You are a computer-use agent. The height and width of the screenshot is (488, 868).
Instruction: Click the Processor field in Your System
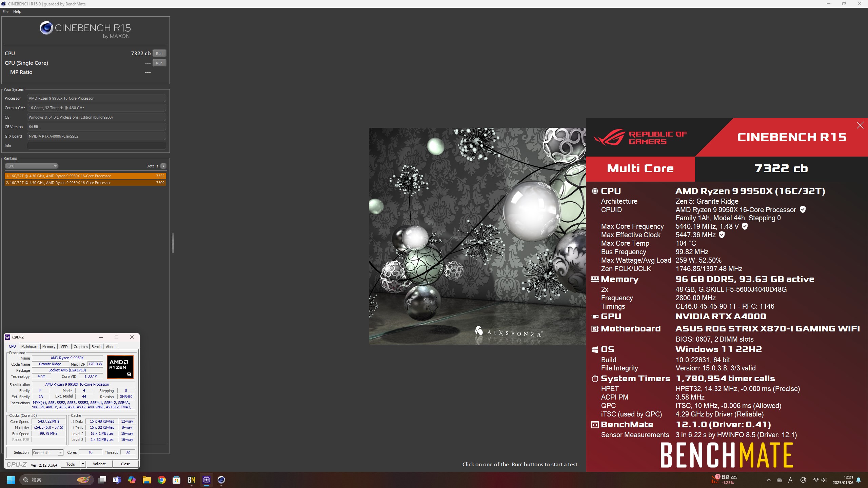[96, 98]
